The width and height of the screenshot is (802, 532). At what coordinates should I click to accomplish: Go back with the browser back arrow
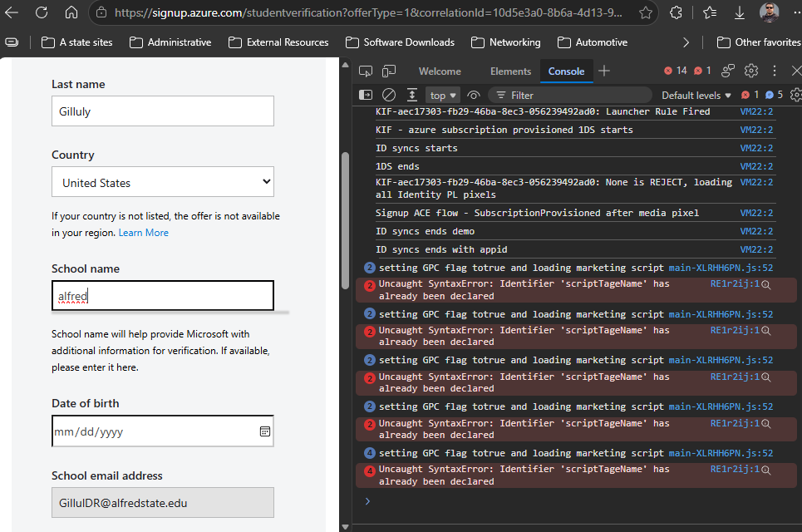pos(12,12)
